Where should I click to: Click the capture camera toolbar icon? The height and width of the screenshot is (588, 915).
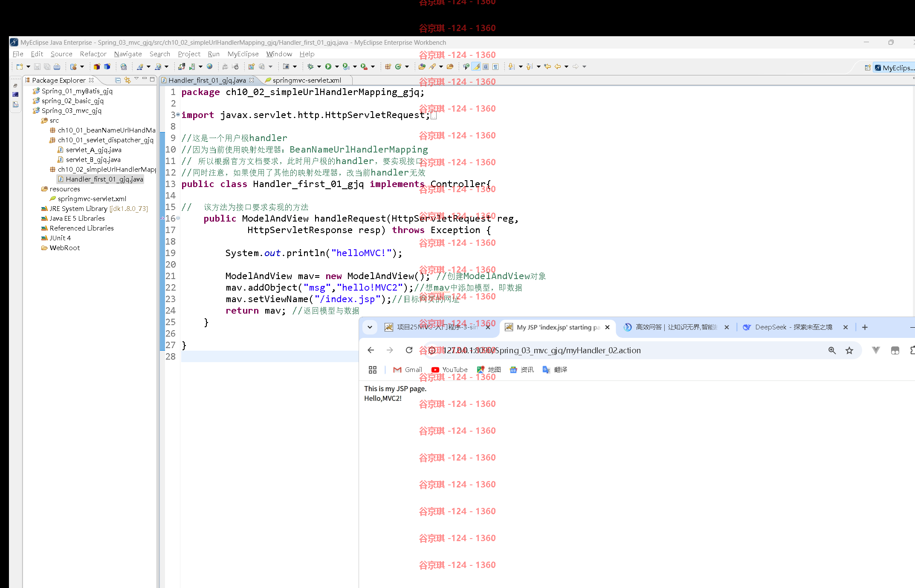click(286, 66)
